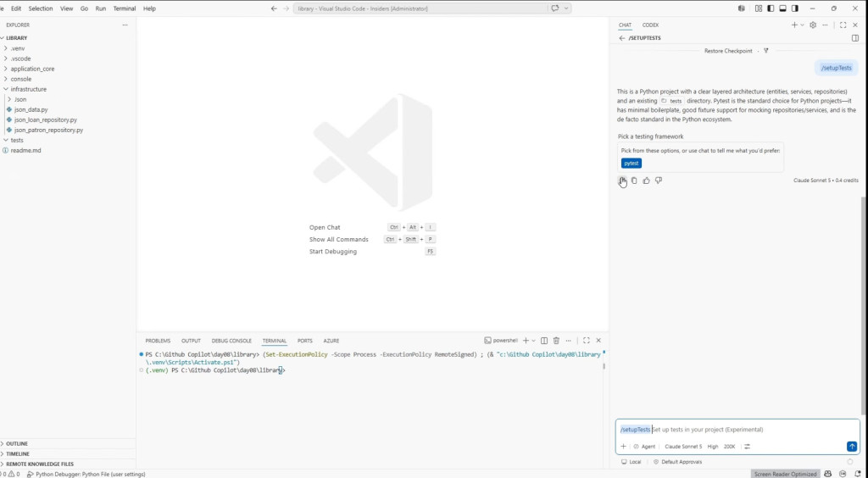868x478 pixels.
Task: Copy the chat response with the copy icon
Action: coord(634,181)
